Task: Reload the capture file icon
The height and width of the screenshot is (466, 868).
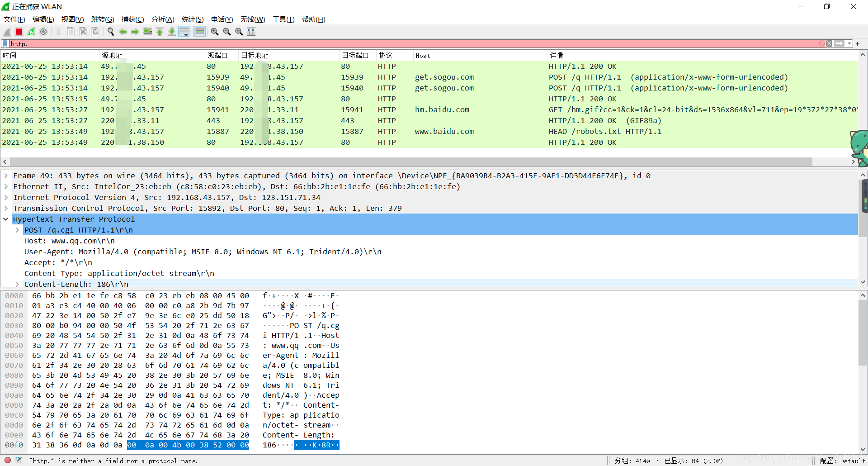Action: tap(95, 32)
